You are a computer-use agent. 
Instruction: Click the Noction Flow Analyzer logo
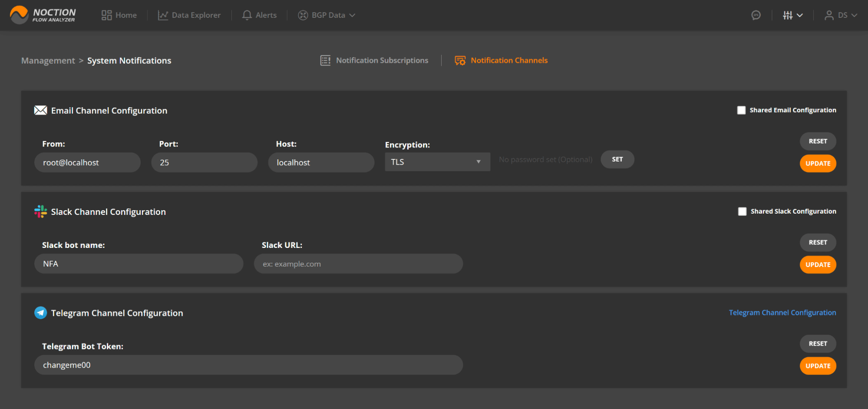click(x=43, y=15)
